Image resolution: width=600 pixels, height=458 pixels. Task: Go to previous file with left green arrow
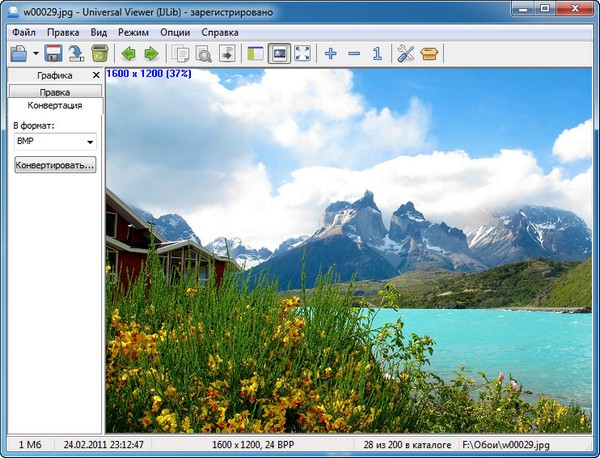point(129,54)
